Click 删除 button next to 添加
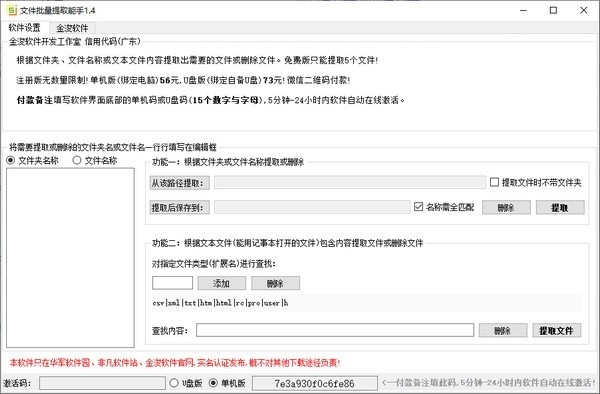 click(275, 283)
